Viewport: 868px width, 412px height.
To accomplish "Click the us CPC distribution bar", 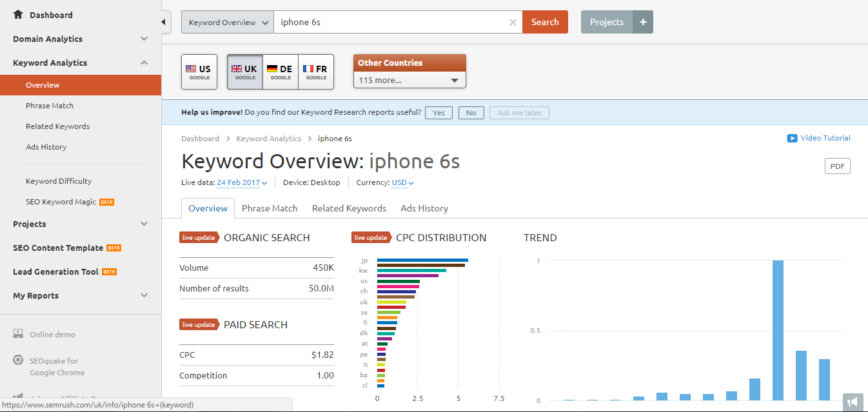I will coord(399,281).
